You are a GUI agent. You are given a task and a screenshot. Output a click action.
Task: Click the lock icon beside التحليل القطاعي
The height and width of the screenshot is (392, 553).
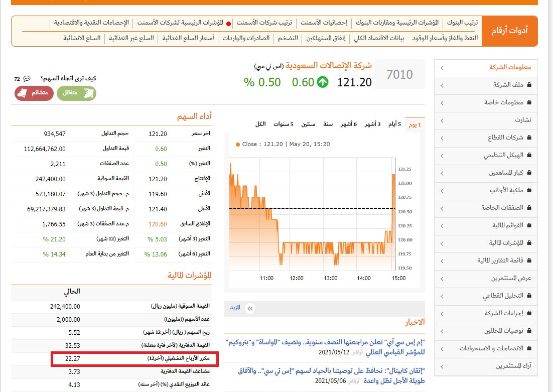529,295
